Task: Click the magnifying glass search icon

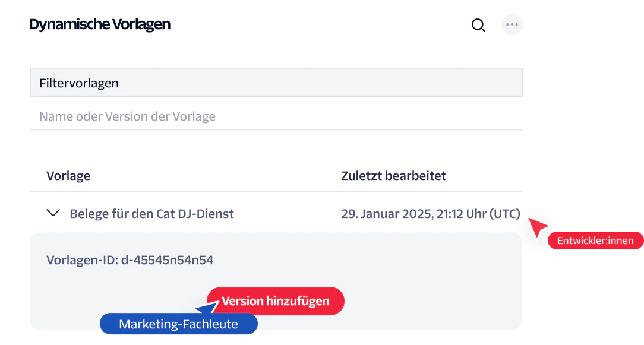Action: pos(478,25)
